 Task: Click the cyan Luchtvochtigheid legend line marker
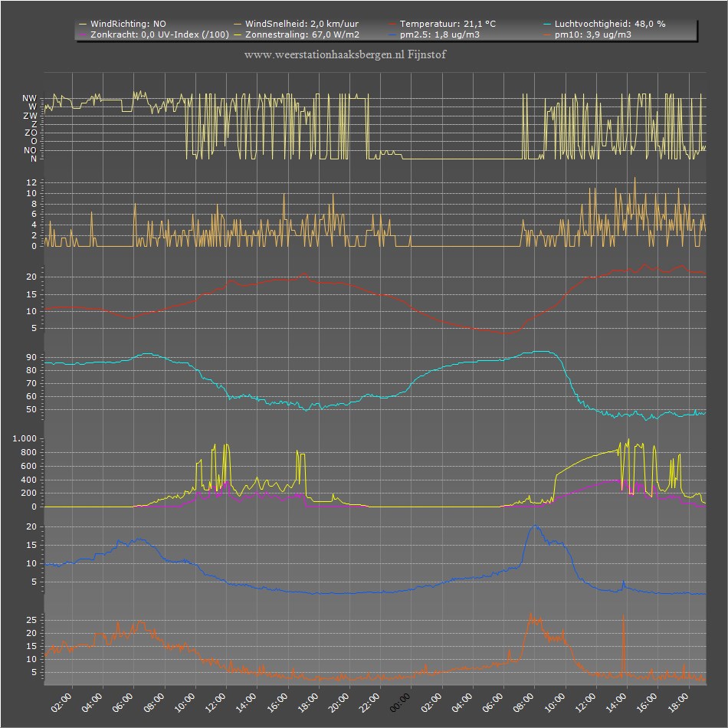(x=547, y=24)
